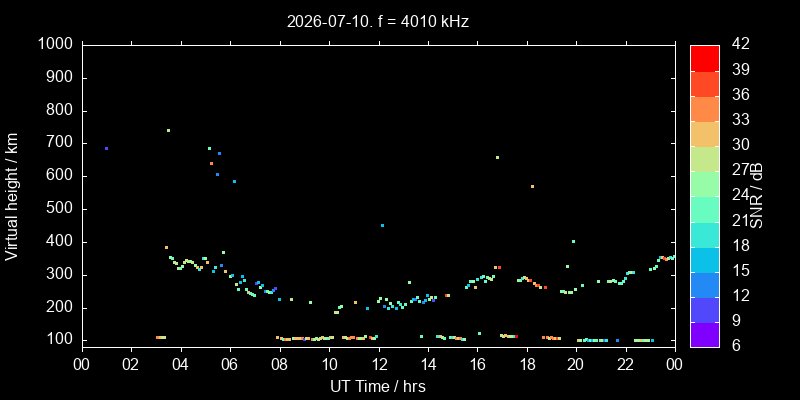This screenshot has height=400, width=800.
Task: Click the x-axis tick label 22
Action: (626, 364)
